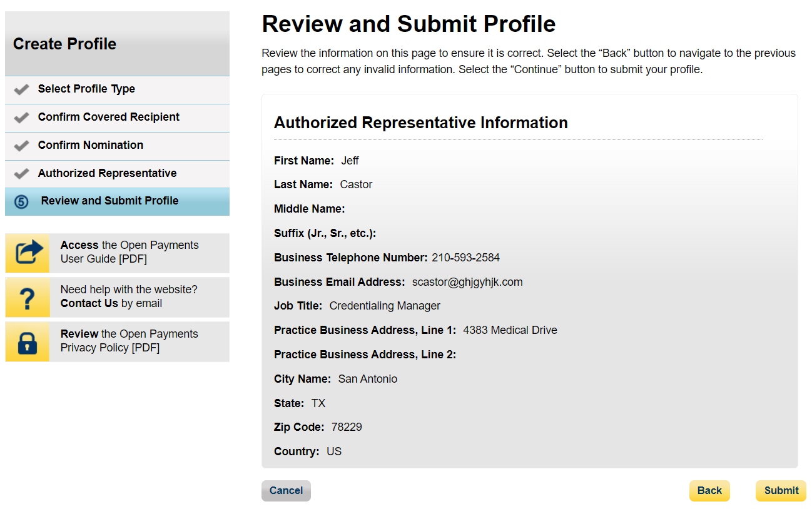The width and height of the screenshot is (812, 509).
Task: Select Review and Submit Profile step
Action: point(109,201)
